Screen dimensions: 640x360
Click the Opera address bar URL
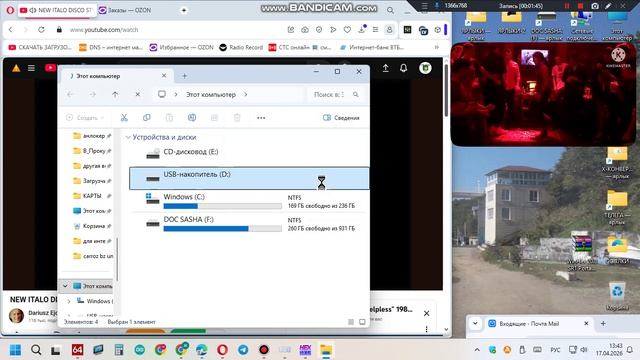pyautogui.click(x=104, y=30)
